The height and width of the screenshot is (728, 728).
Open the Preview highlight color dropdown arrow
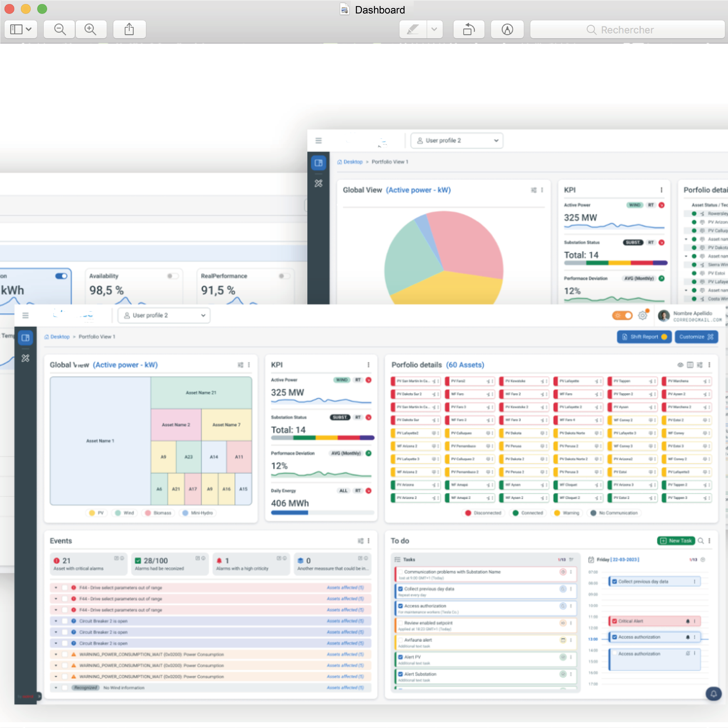[x=434, y=29]
